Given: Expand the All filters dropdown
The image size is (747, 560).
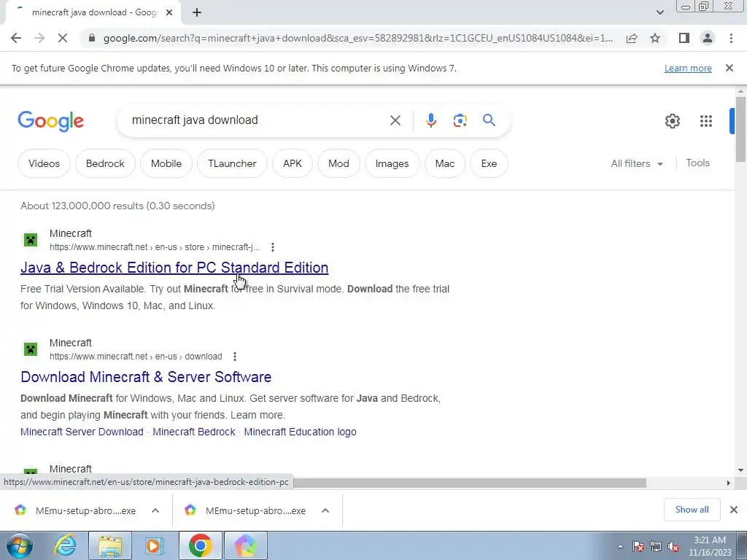Looking at the screenshot, I should click(637, 163).
